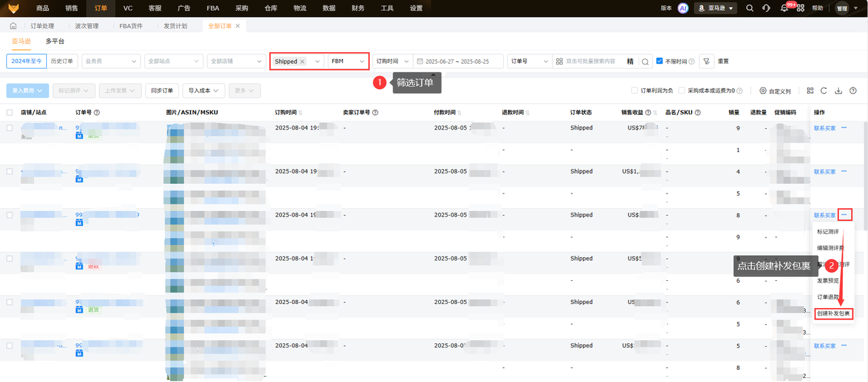Click the calendar icon in the date range

pos(420,61)
